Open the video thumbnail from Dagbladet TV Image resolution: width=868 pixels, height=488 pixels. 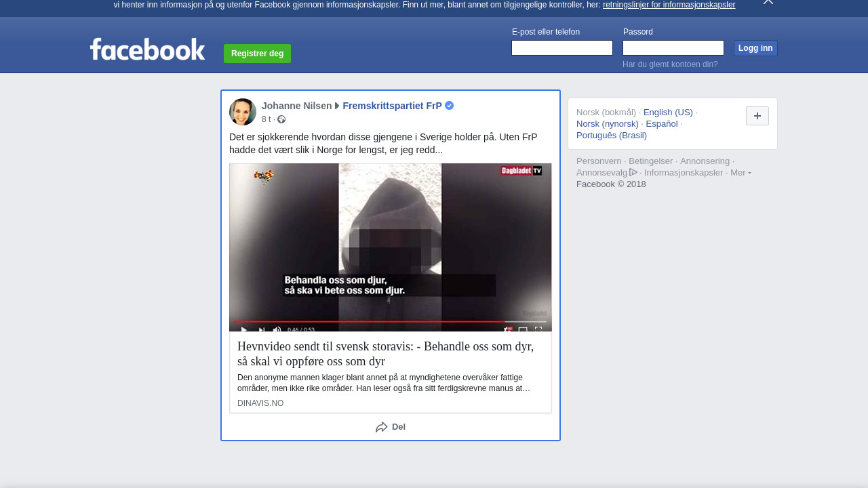[x=391, y=247]
